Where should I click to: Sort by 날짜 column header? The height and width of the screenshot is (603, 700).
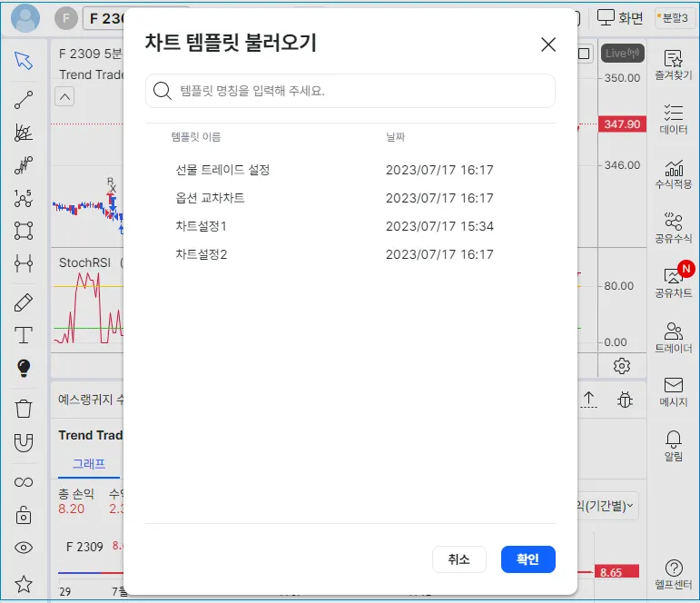tap(396, 137)
